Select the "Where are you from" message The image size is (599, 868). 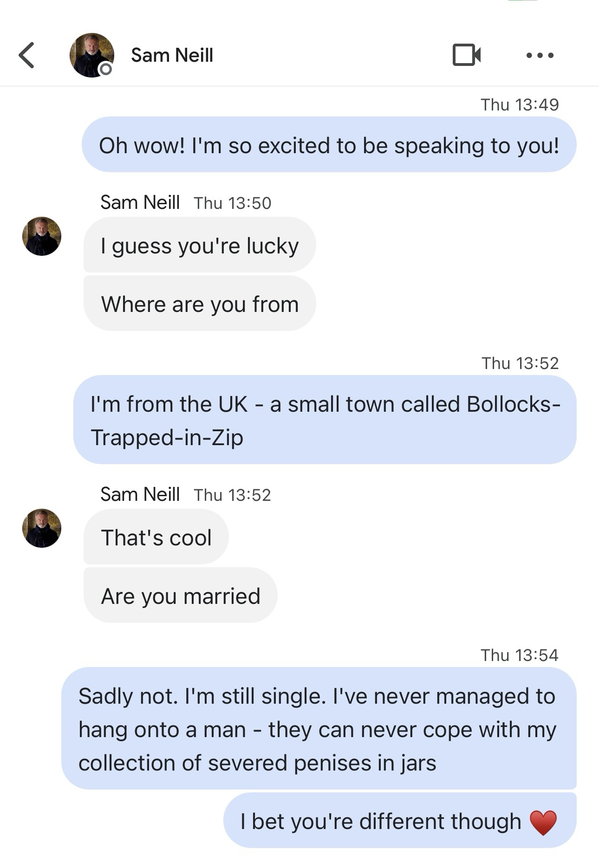pyautogui.click(x=200, y=304)
